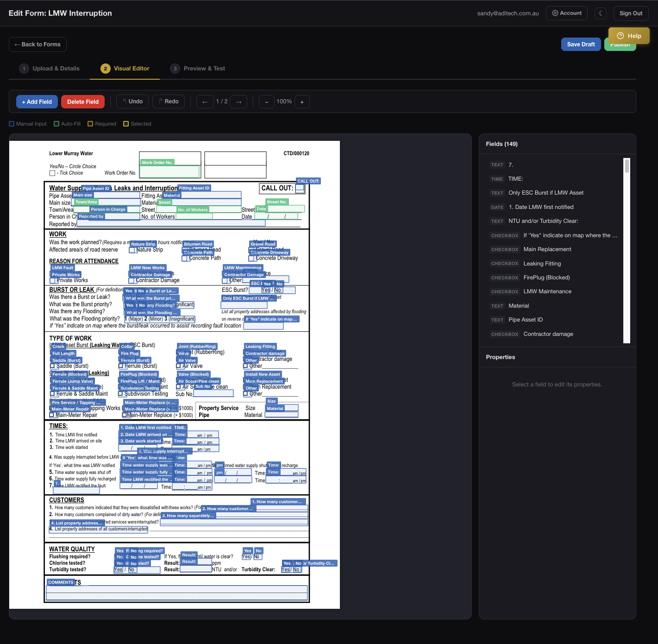This screenshot has width=658, height=644.
Task: Select the Street No. field on form
Action: (x=285, y=209)
